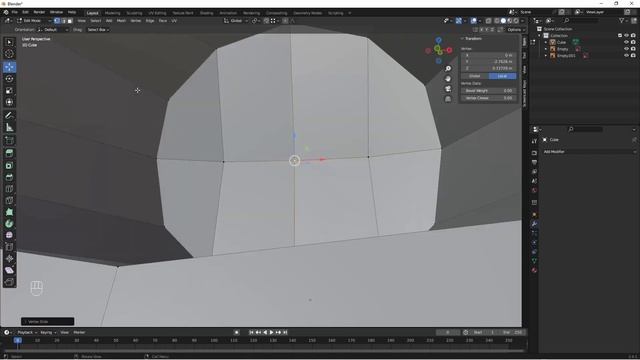Viewport: 640px width, 360px height.
Task: Disable Cube in renders camera icon
Action: click(x=633, y=42)
